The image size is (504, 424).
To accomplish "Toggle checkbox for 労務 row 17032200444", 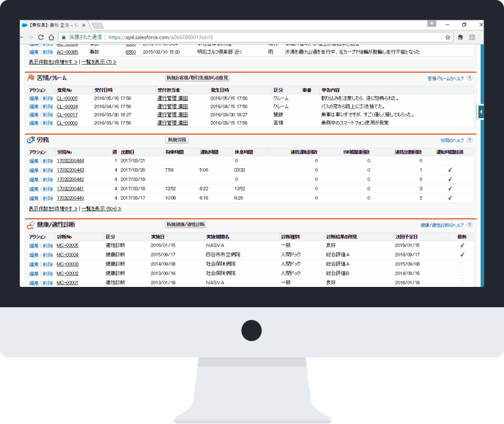I will pyautogui.click(x=449, y=161).
